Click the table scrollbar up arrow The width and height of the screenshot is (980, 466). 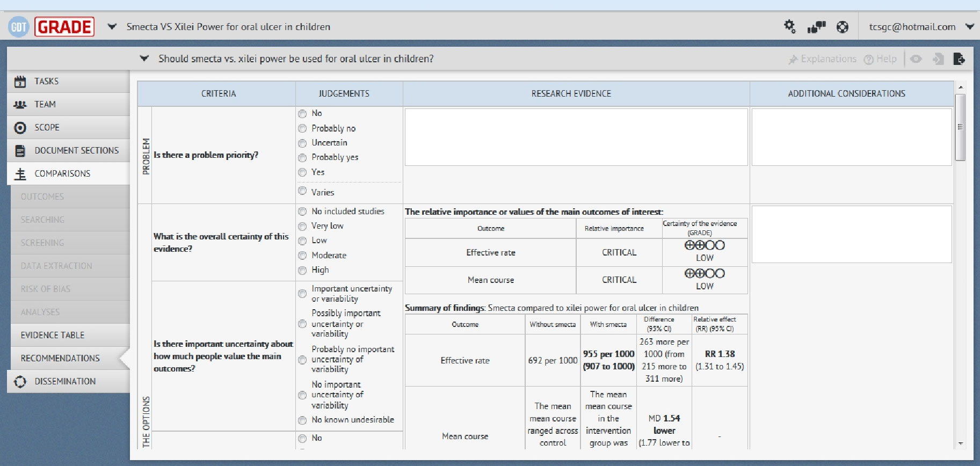pyautogui.click(x=961, y=86)
